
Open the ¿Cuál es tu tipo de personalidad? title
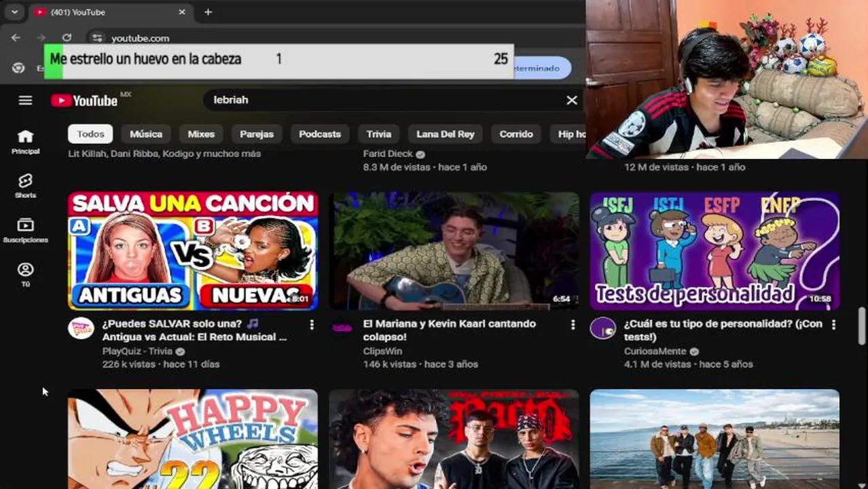[x=723, y=330]
